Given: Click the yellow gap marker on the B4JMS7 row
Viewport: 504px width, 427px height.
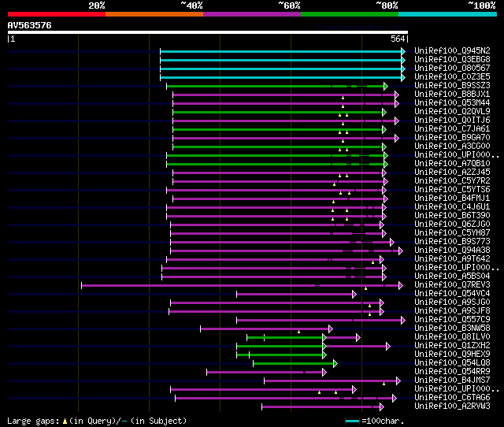Looking at the screenshot, I should (x=384, y=384).
